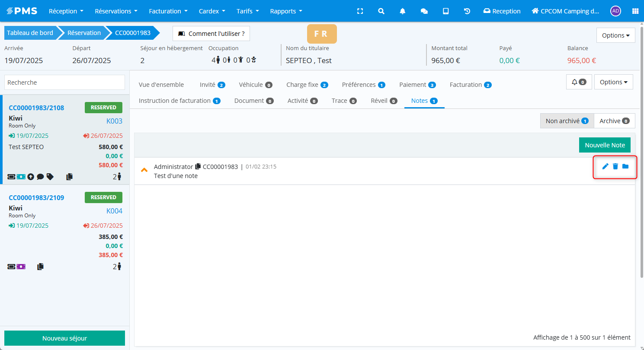Collapse the Administrator note chevron

pos(144,170)
